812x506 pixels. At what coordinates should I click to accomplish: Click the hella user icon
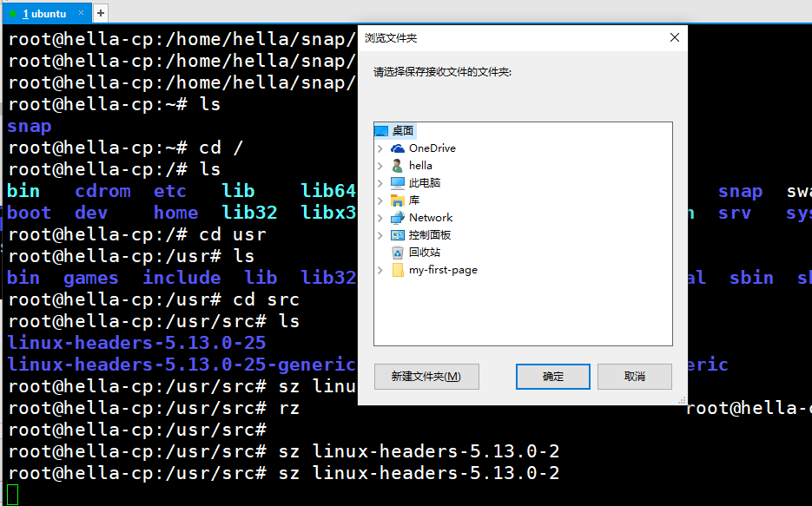[x=397, y=166]
